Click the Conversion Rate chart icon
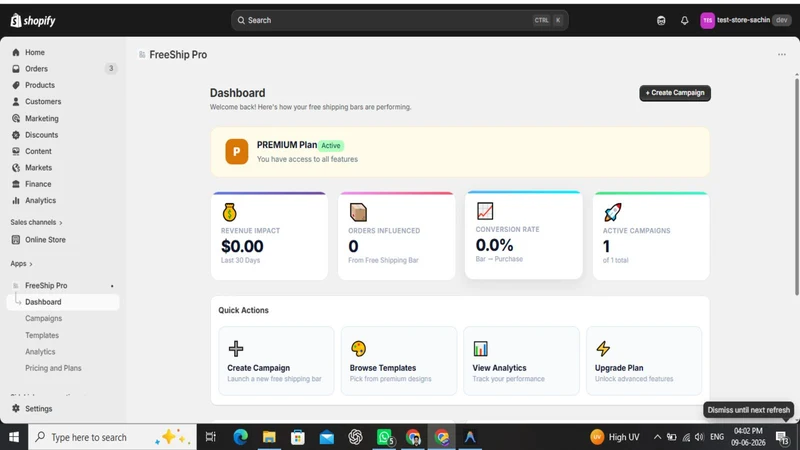The height and width of the screenshot is (450, 800). (485, 211)
